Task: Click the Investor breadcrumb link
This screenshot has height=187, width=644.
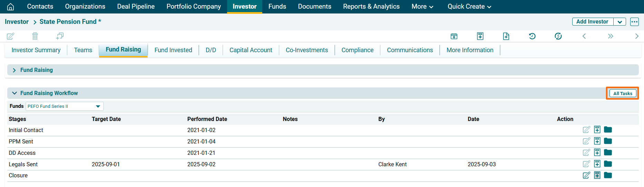Action: 17,22
